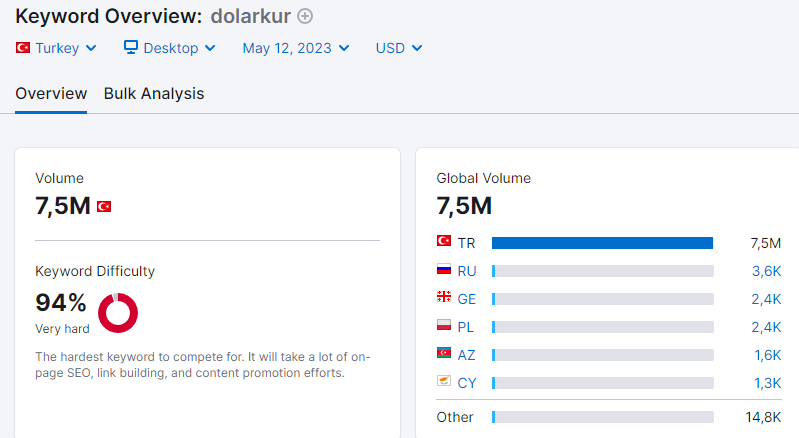
Task: Click the dolarkur keyword title
Action: coord(251,16)
